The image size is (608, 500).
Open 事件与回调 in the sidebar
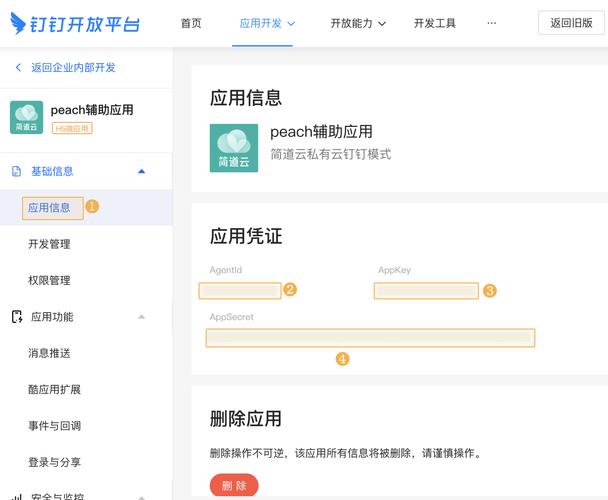pyautogui.click(x=54, y=426)
